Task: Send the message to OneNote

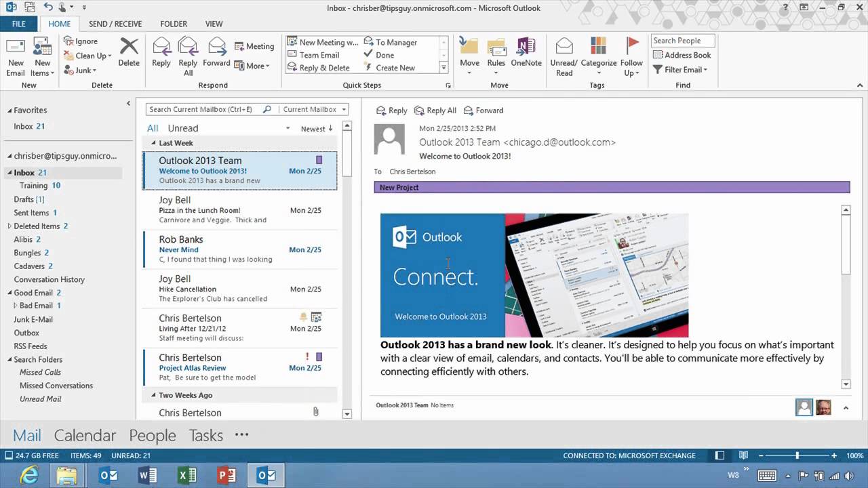Action: coord(526,53)
